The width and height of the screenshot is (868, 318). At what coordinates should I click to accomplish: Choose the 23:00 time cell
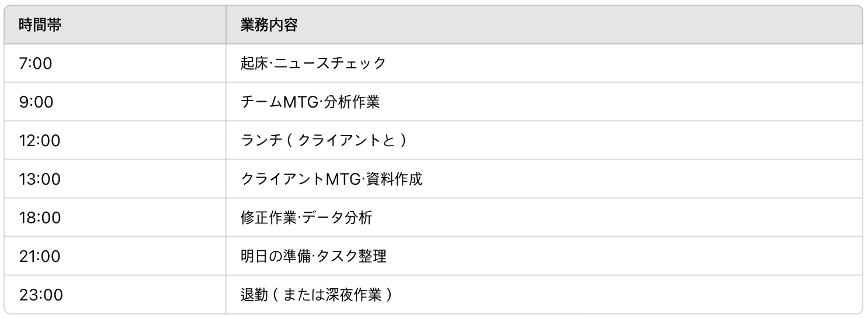40,295
